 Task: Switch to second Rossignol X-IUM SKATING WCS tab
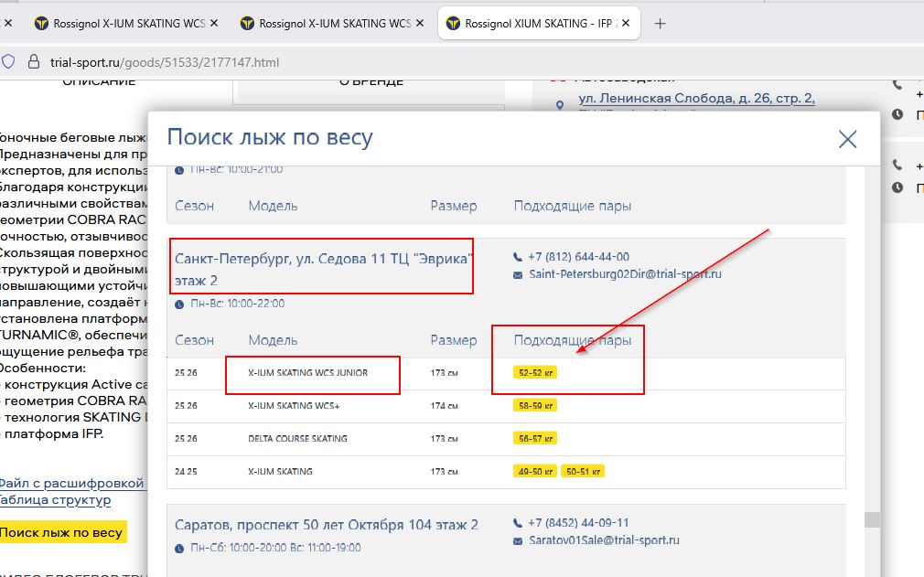326,24
